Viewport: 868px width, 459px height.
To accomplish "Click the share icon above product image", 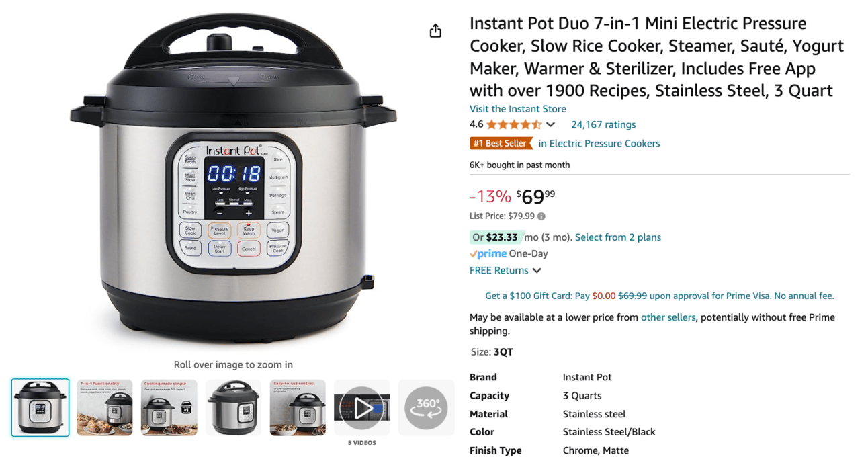I will (x=435, y=31).
